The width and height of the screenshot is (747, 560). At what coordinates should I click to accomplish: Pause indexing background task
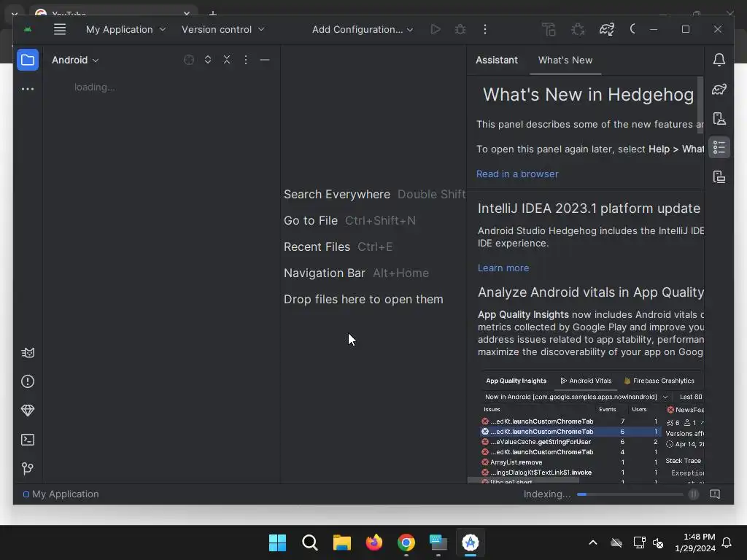694,494
